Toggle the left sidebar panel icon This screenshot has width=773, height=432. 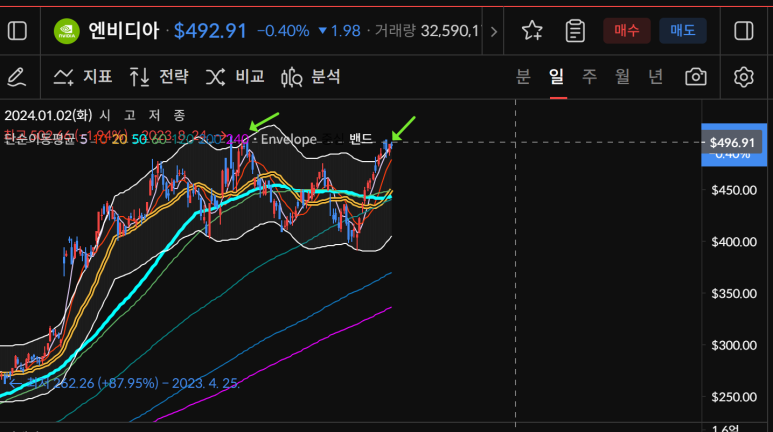pos(17,31)
